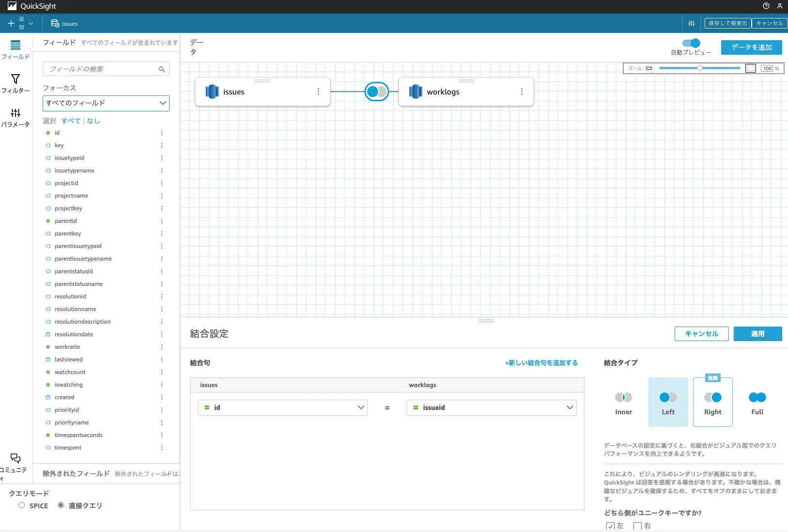Open options menu for id field
This screenshot has width=788, height=532.
click(x=162, y=133)
